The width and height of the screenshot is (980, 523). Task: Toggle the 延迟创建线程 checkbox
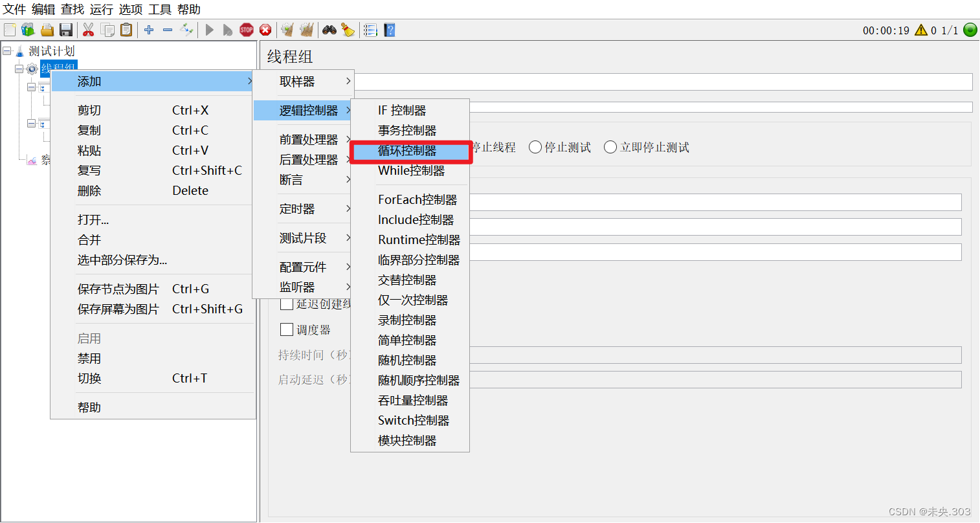point(287,304)
